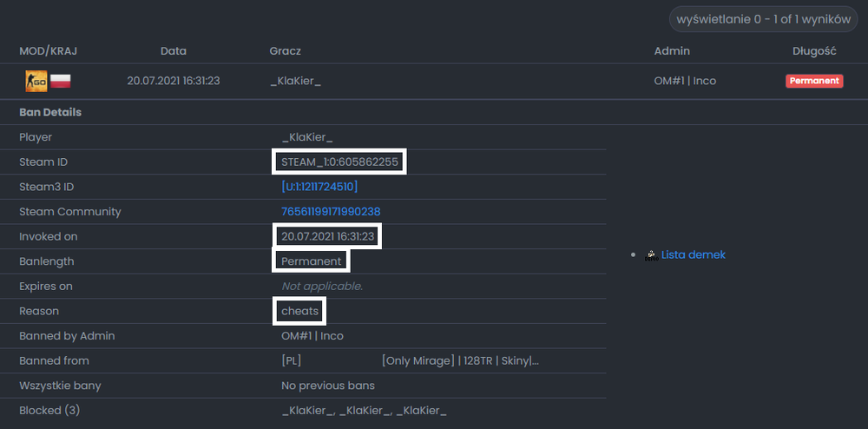The width and height of the screenshot is (868, 429).
Task: Click the Banlength value Permanent
Action: coord(311,261)
